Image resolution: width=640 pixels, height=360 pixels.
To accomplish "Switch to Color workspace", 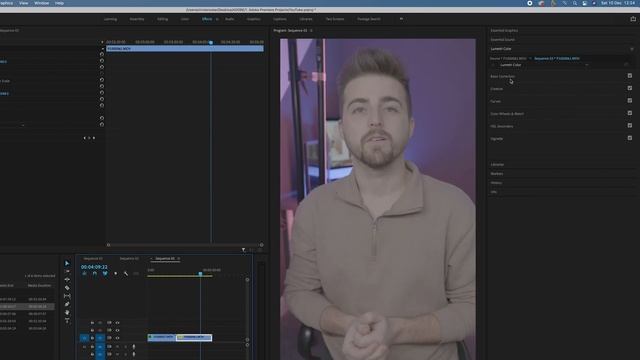I will click(x=185, y=19).
